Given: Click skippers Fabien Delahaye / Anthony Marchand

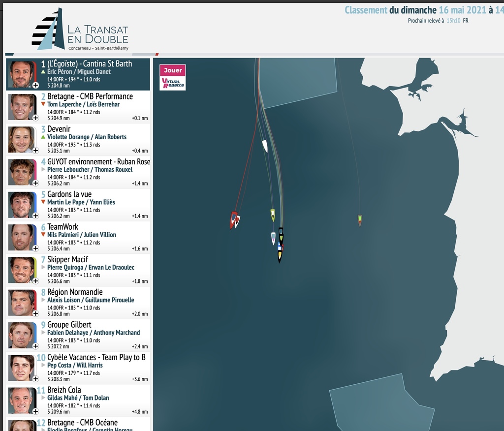Looking at the screenshot, I should (x=94, y=333).
